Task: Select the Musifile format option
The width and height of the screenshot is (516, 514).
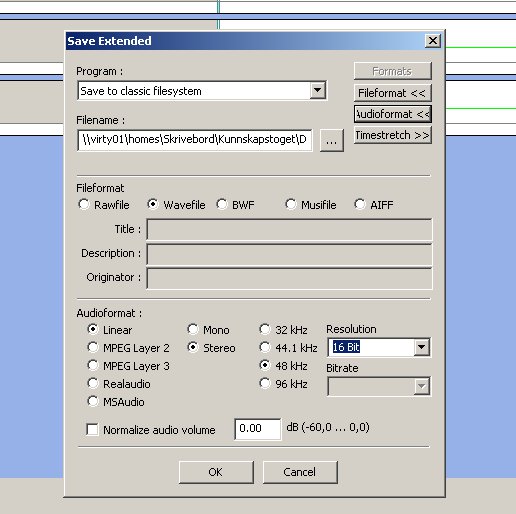Action: (291, 204)
